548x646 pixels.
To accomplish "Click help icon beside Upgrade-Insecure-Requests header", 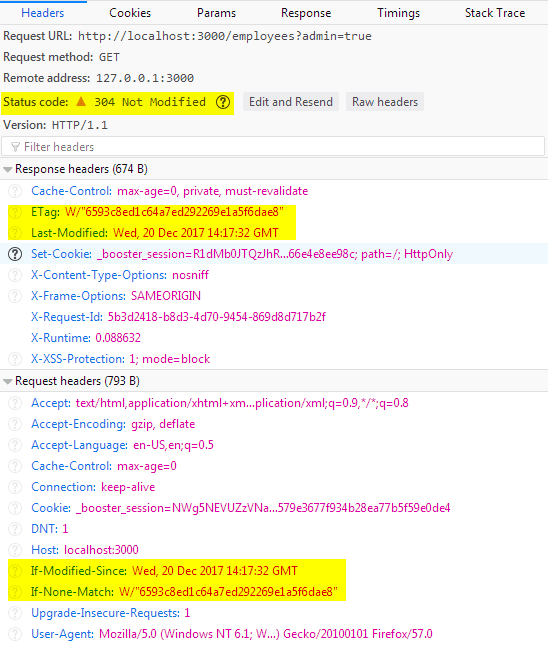I will pyautogui.click(x=15, y=613).
